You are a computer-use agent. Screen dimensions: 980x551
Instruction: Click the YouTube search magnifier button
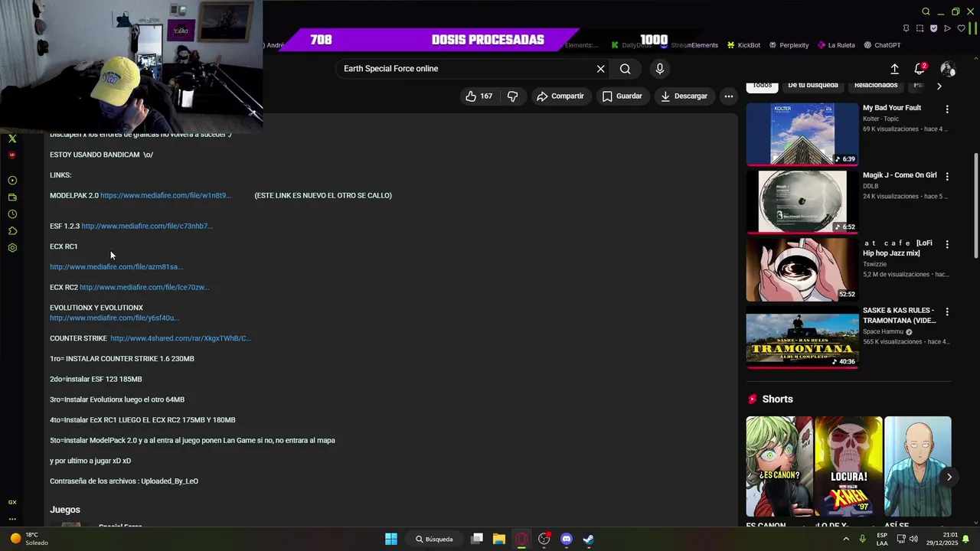pos(626,69)
